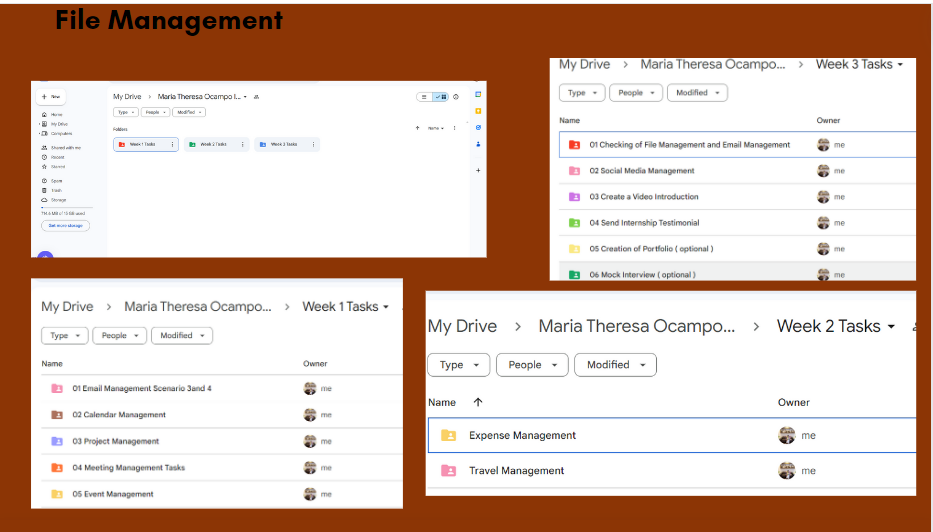Switch to list layout in overview Drive

click(x=424, y=97)
